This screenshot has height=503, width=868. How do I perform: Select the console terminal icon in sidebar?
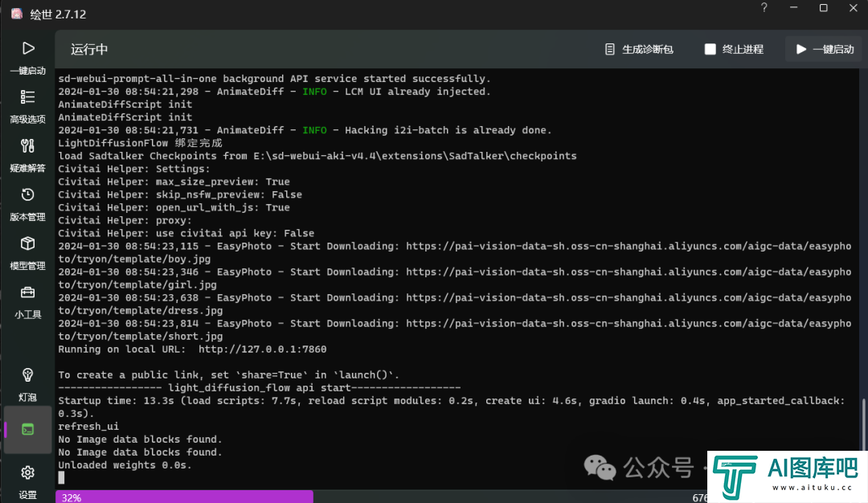click(x=27, y=429)
